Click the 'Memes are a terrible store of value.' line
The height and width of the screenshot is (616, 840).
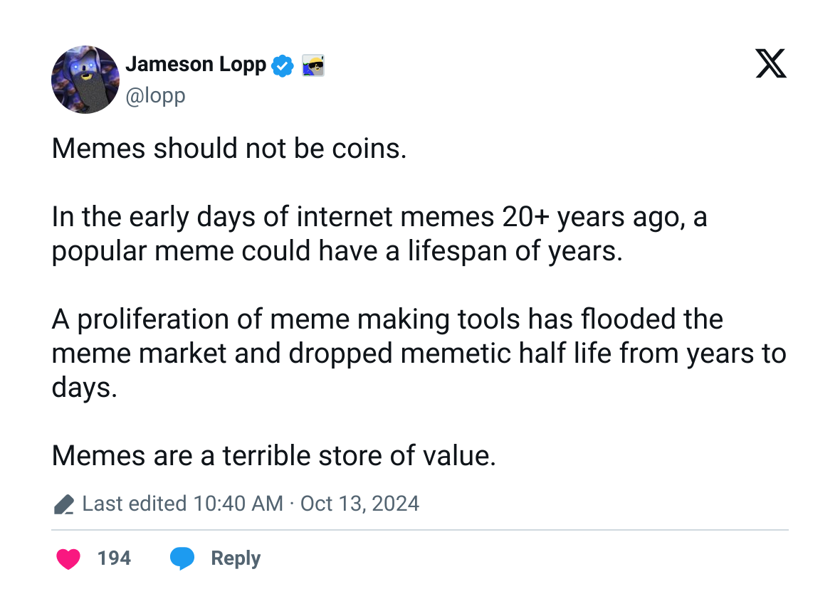coord(274,456)
